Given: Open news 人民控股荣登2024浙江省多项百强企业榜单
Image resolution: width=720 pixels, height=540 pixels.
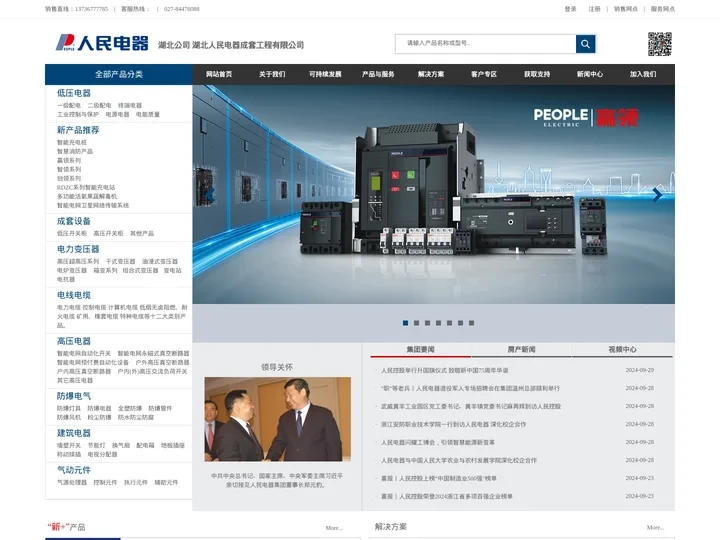Looking at the screenshot, I should pos(447,496).
